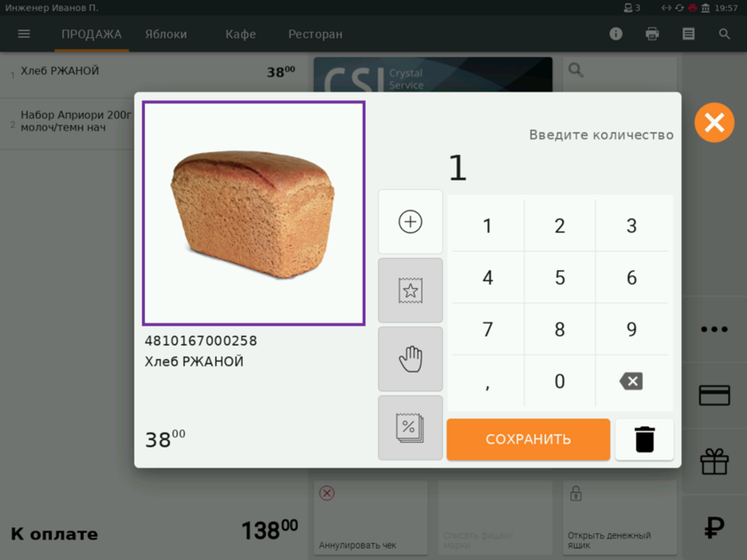747x560 pixels.
Task: Tap the comma key on the keypad
Action: (488, 381)
